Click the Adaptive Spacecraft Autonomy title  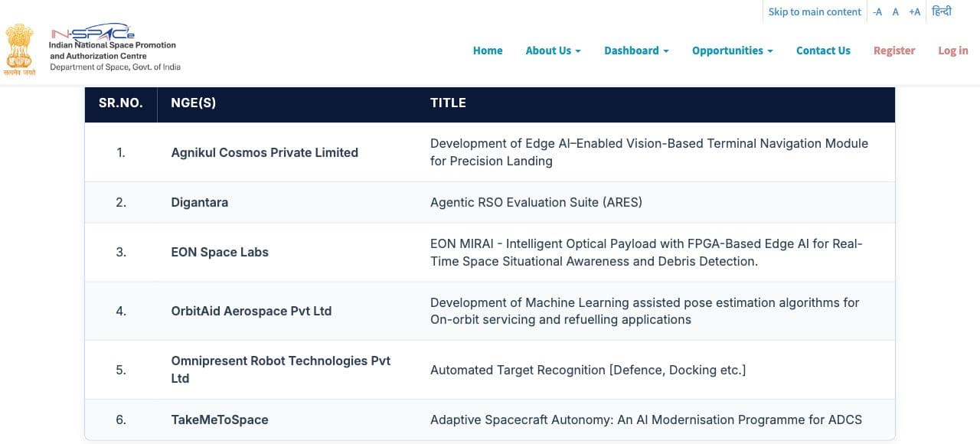coord(646,420)
